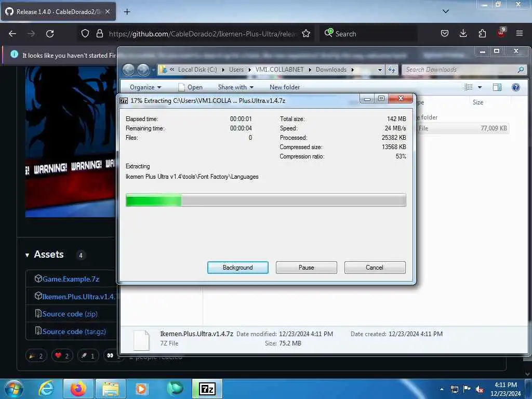
Task: Bookmark this page with star icon
Action: click(306, 34)
